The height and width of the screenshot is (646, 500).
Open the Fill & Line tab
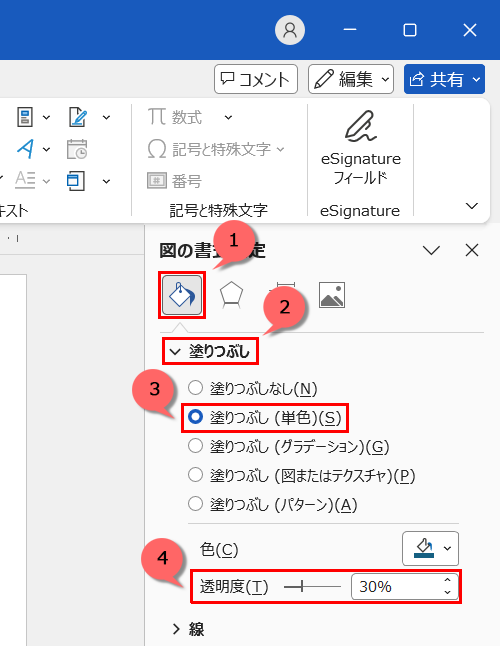coord(182,295)
